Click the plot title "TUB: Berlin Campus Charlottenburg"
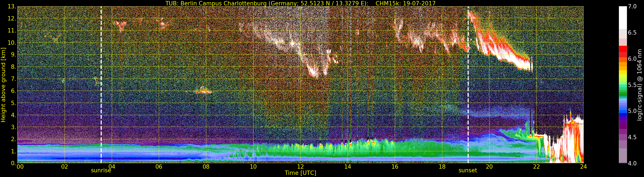The width and height of the screenshot is (644, 177). pos(216,3)
